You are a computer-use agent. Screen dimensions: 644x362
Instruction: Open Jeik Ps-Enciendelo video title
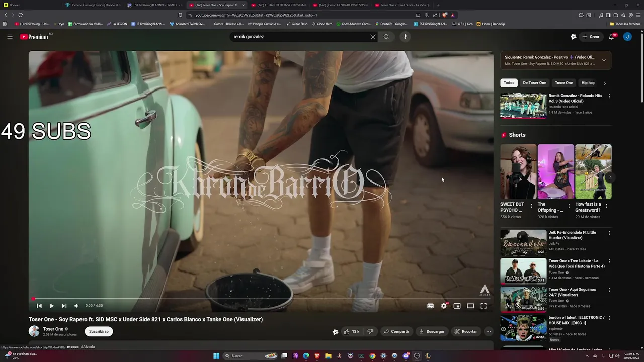pos(573,235)
